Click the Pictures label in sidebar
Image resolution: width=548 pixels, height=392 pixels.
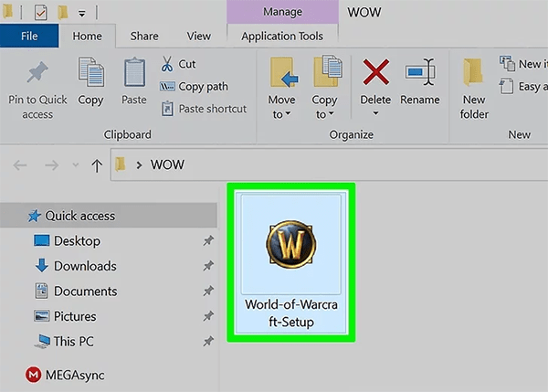(75, 316)
